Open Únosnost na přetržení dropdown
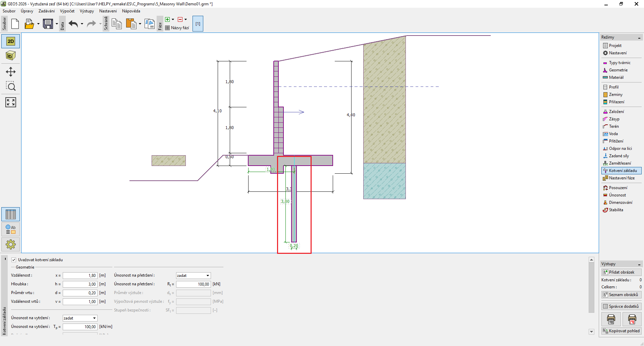The width and height of the screenshot is (644, 346). (193, 276)
